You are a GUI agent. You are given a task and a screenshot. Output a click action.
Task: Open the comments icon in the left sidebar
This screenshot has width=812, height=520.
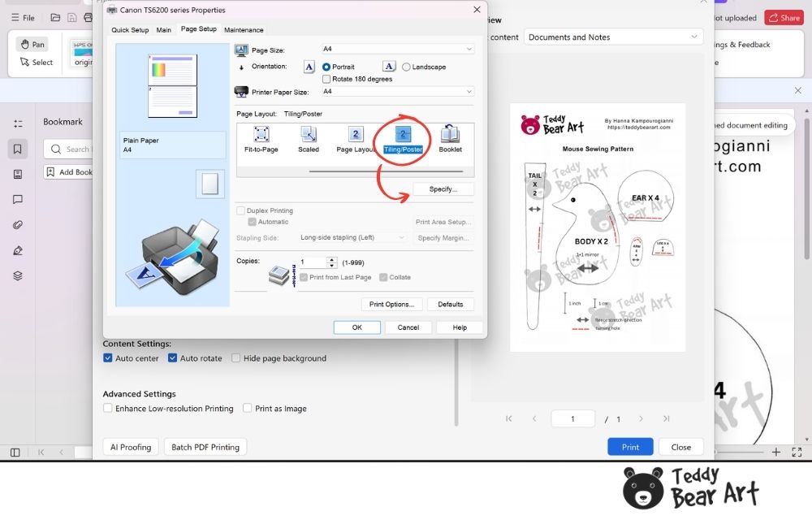(x=18, y=199)
